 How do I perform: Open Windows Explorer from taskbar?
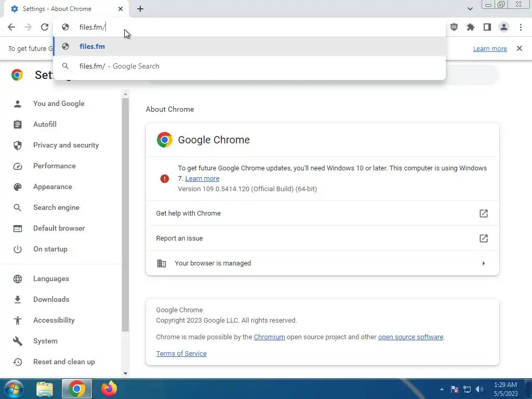click(x=45, y=389)
